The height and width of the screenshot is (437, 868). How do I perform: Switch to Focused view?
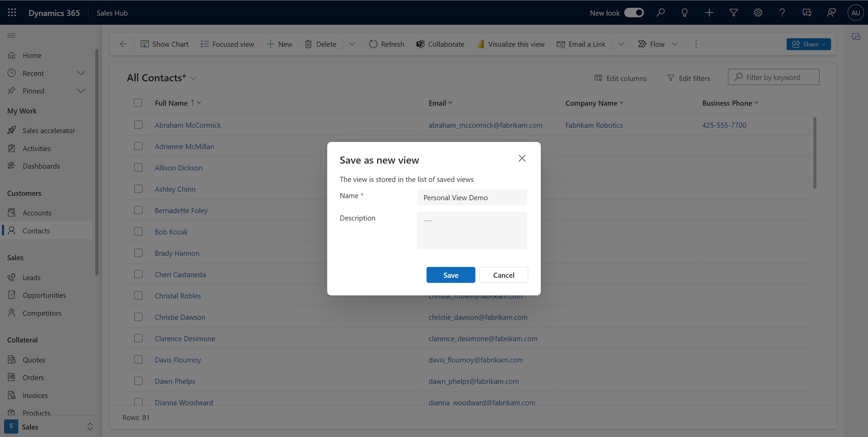[x=227, y=44]
